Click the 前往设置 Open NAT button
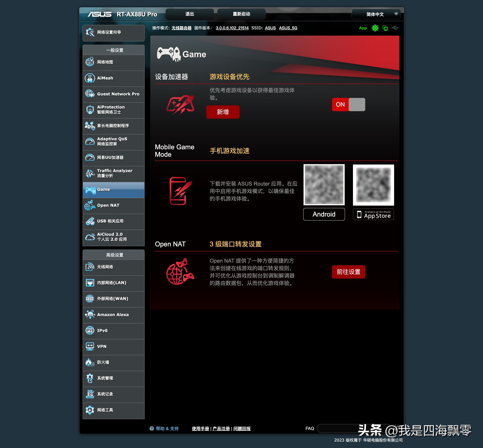 [x=348, y=272]
